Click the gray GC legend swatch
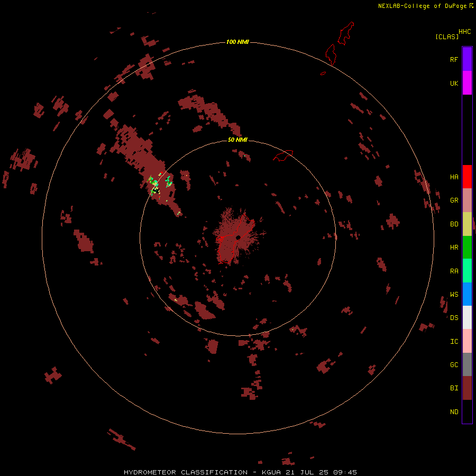Image resolution: width=476 pixels, height=476 pixels. pos(467,364)
